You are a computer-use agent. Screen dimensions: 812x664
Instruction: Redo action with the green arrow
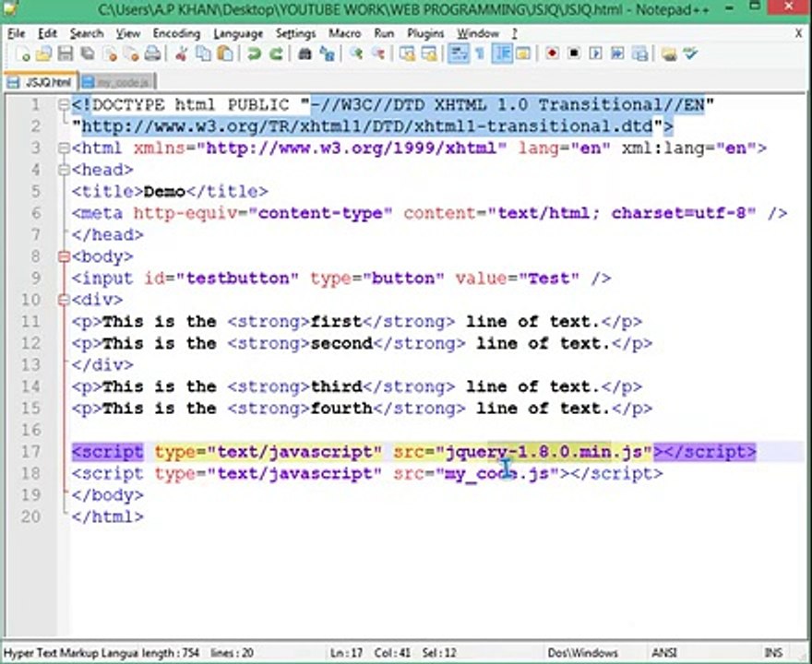[x=276, y=53]
